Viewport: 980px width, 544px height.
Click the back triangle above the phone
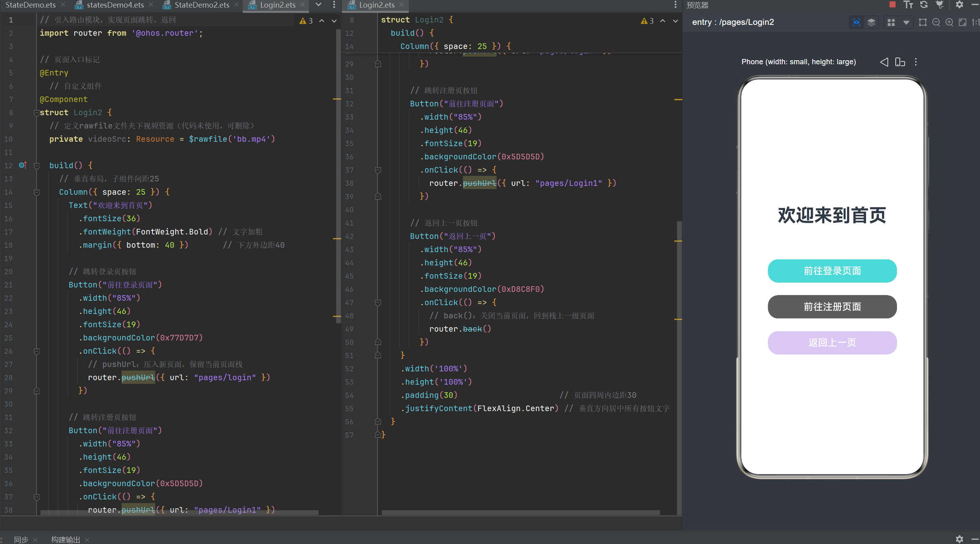click(x=884, y=62)
